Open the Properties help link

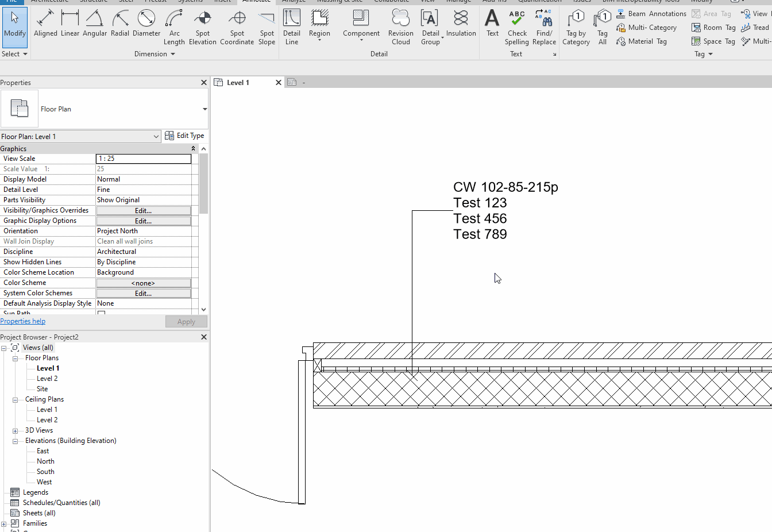23,321
